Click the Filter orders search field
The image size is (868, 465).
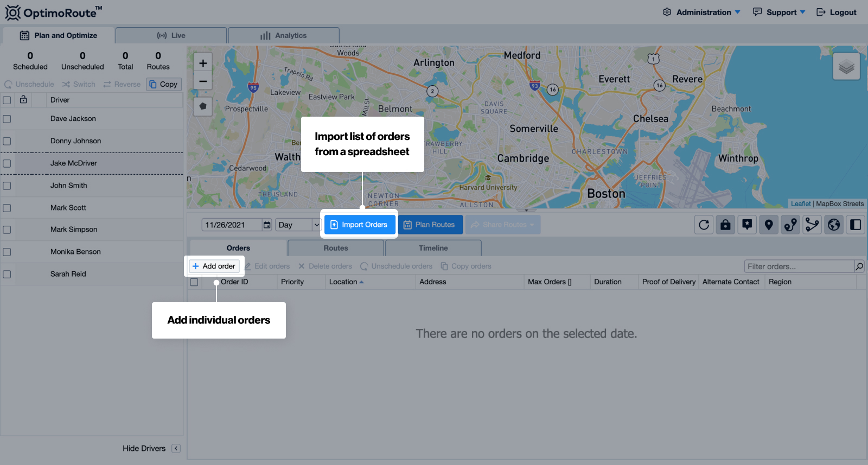pyautogui.click(x=799, y=266)
